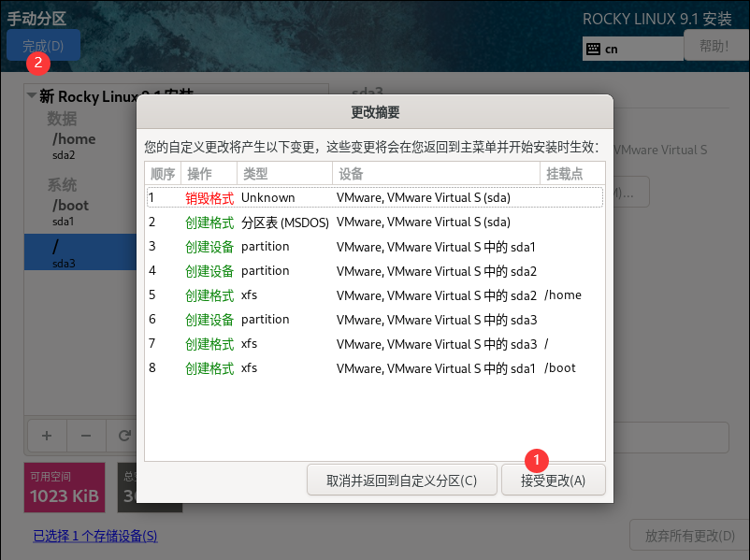Click the remove mount point minus icon
Screen dimensions: 750x560
tap(85, 436)
